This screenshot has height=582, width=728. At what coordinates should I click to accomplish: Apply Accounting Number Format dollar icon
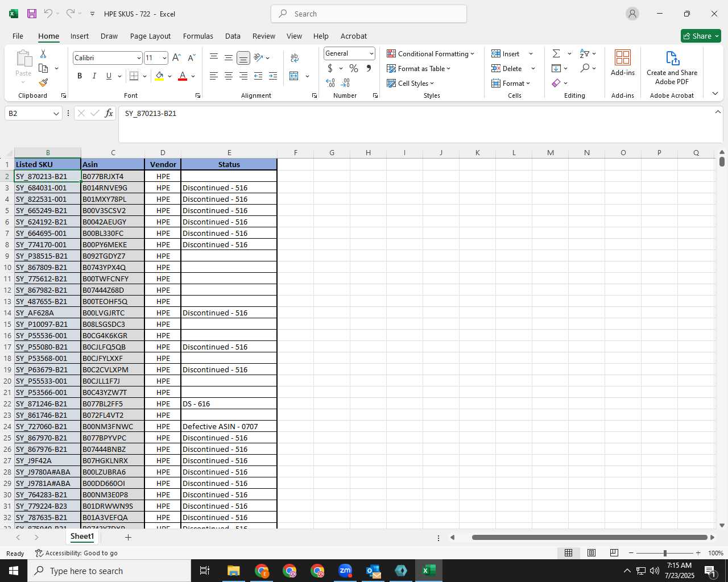coord(330,68)
